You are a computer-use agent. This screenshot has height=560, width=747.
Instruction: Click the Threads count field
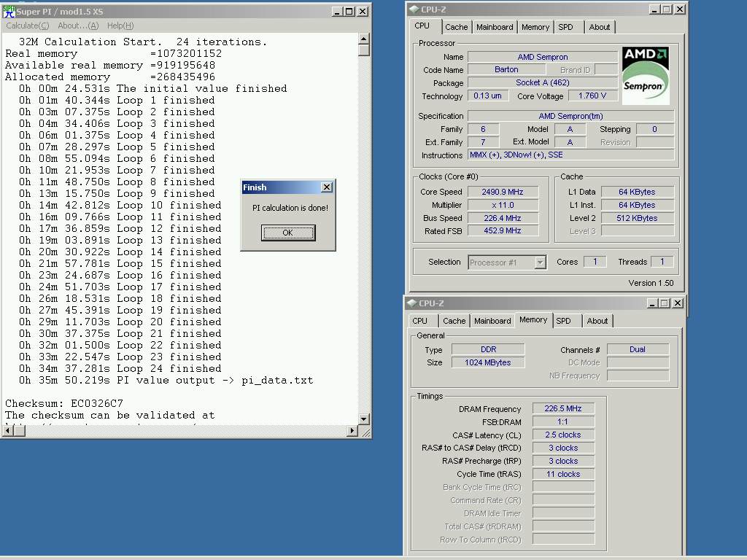(662, 262)
